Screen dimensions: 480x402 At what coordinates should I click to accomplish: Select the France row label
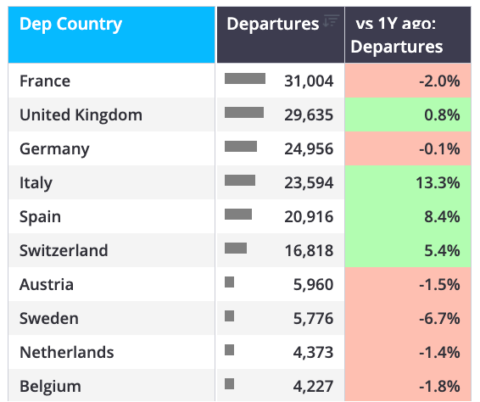(45, 81)
